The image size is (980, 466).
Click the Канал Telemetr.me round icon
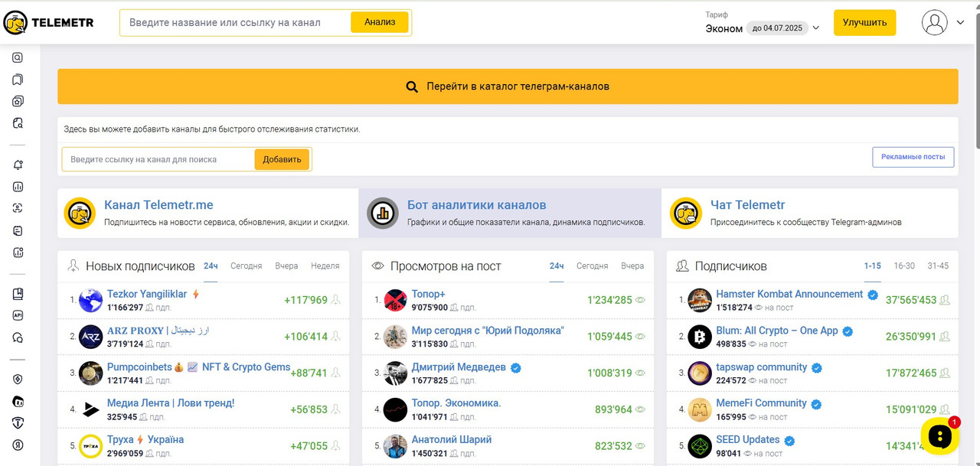[x=80, y=213]
